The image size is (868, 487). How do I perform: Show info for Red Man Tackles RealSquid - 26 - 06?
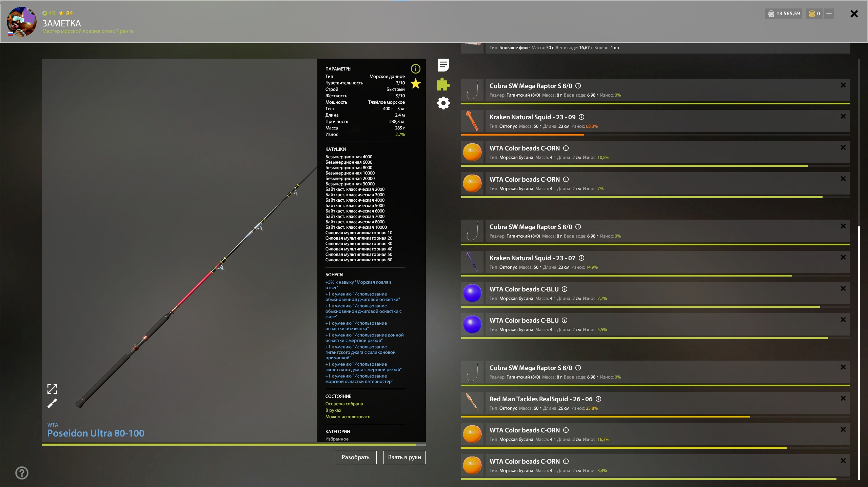coord(598,399)
